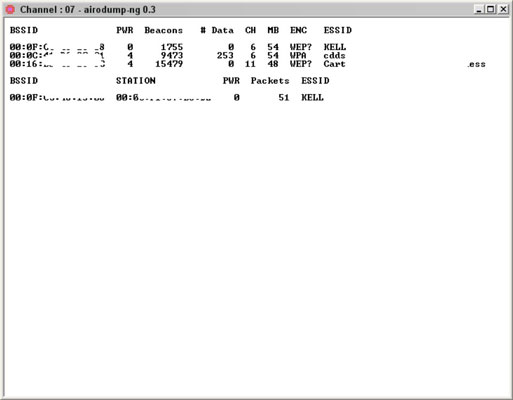Click the top BSSID column header
The image size is (513, 400).
point(24,30)
